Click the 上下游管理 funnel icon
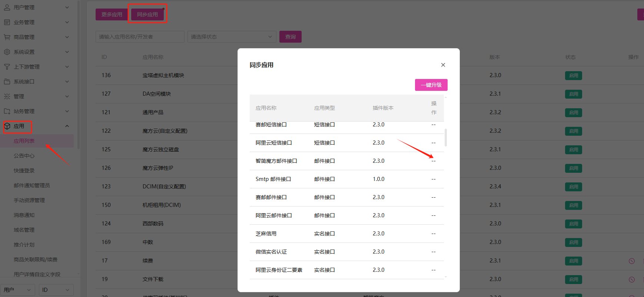The height and width of the screenshot is (297, 644). (x=7, y=67)
